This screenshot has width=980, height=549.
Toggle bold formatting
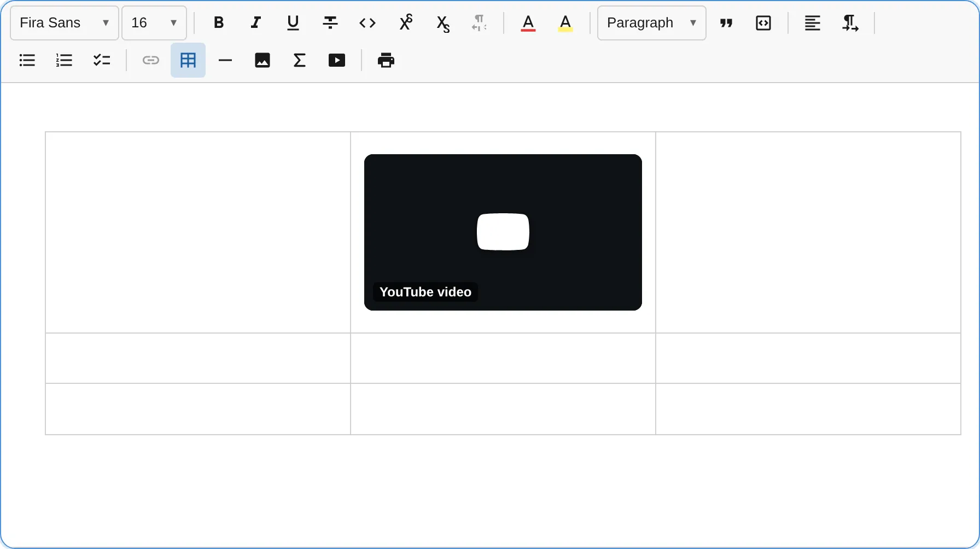point(219,23)
